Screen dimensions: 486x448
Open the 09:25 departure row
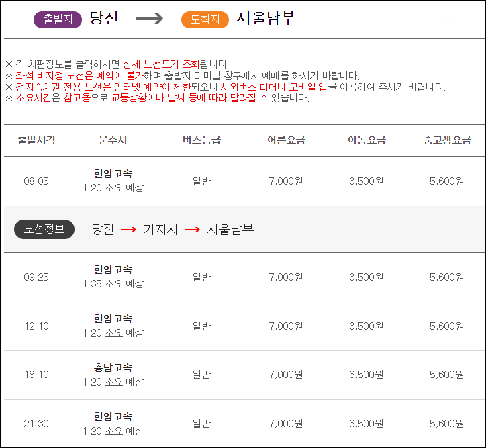(245, 277)
